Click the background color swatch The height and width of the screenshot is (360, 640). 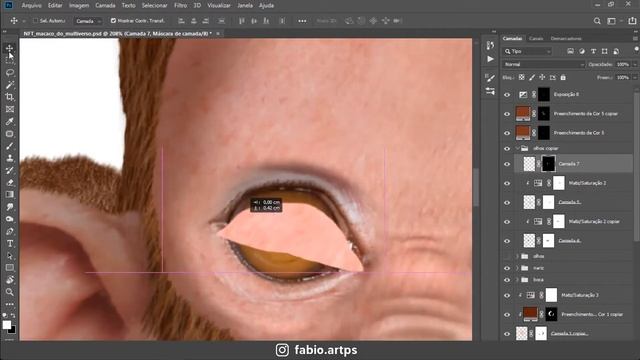pyautogui.click(x=13, y=330)
